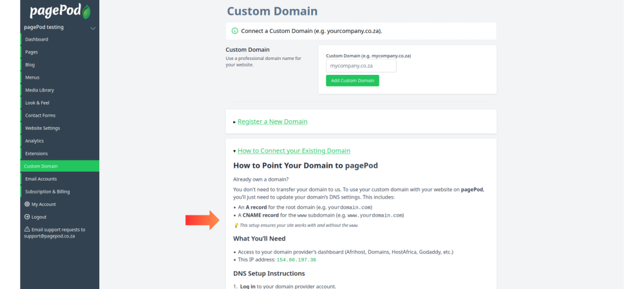This screenshot has height=289, width=644.
Task: Select the active Custom Domain menu item
Action: 60,166
